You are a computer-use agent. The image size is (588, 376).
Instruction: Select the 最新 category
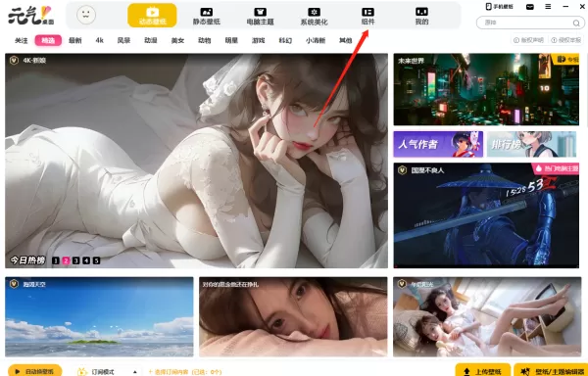pos(75,40)
